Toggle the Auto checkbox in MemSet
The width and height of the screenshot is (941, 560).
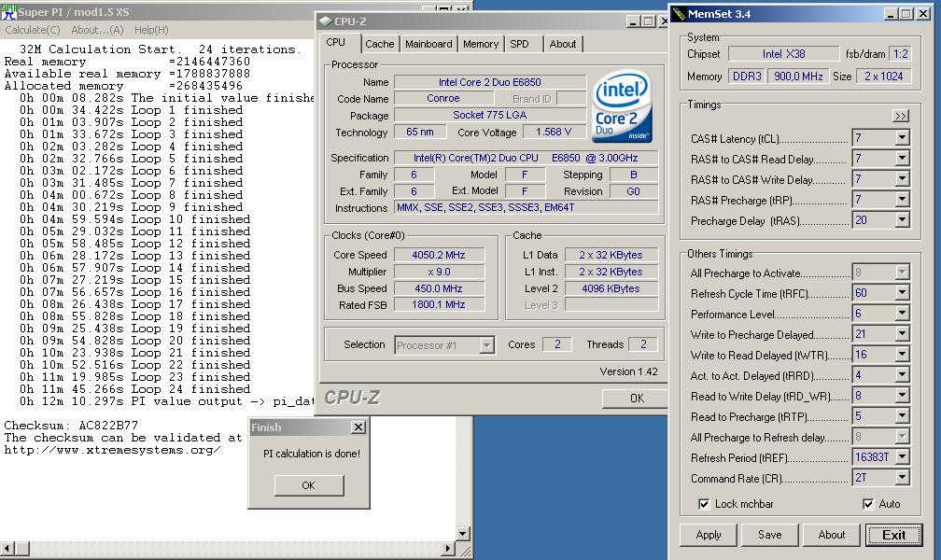[x=868, y=504]
